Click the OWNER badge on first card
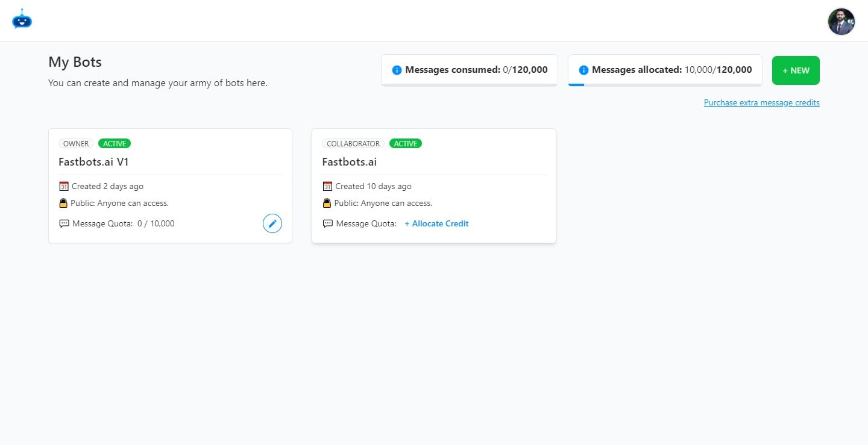This screenshot has width=868, height=445. (x=76, y=143)
